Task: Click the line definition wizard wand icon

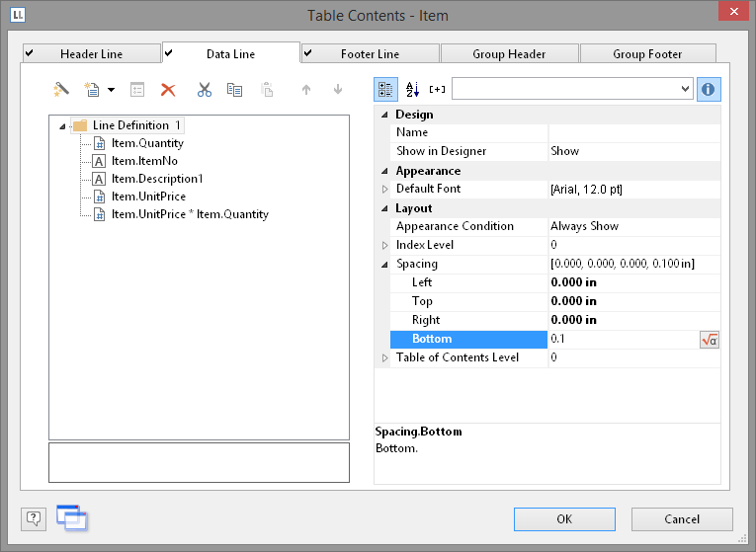Action: 61,90
